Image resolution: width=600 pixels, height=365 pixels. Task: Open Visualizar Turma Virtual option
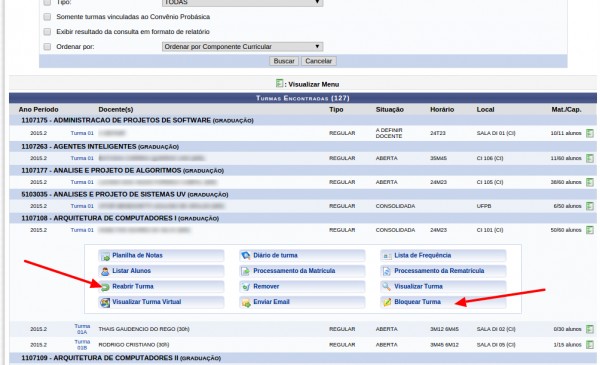(161, 301)
